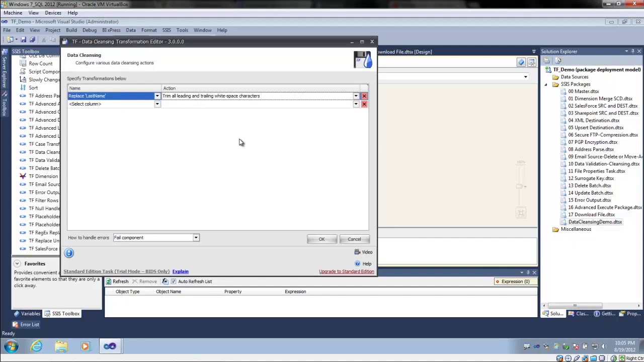Open the Debug menu
This screenshot has height=362, width=644.
coord(90,30)
